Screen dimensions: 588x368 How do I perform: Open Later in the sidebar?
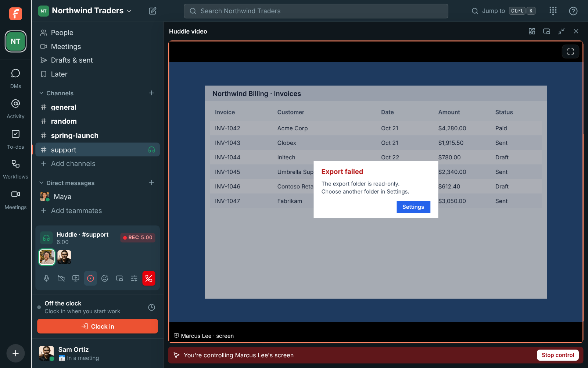point(98,74)
